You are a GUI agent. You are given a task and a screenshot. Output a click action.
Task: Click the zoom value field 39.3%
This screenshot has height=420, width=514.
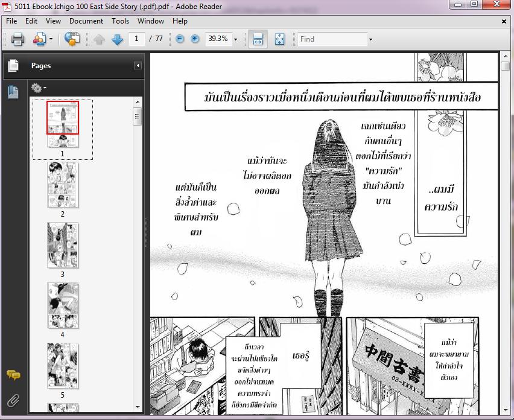click(218, 39)
